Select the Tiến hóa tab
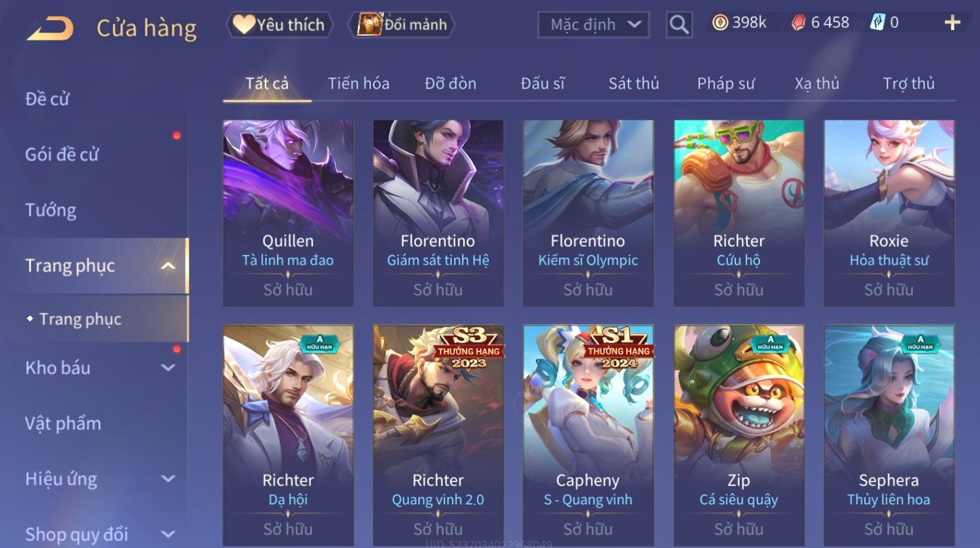Viewport: 980px width, 548px height. [359, 83]
